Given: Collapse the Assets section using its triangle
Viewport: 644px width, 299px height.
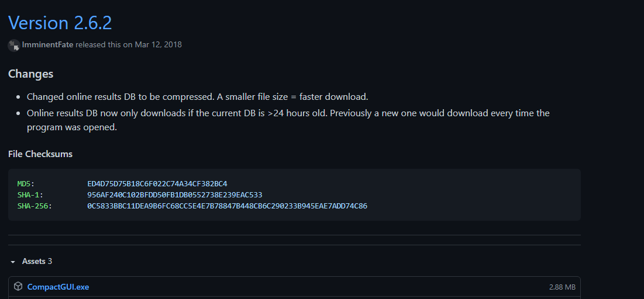Looking at the screenshot, I should click(13, 262).
